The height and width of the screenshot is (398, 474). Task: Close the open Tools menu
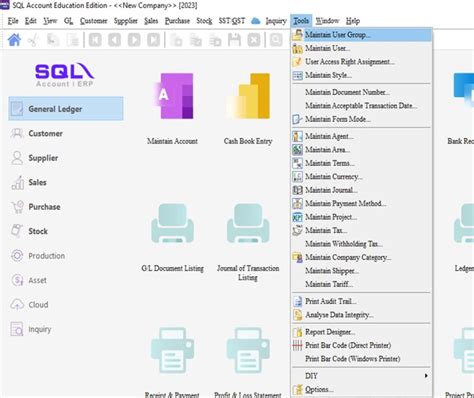301,21
